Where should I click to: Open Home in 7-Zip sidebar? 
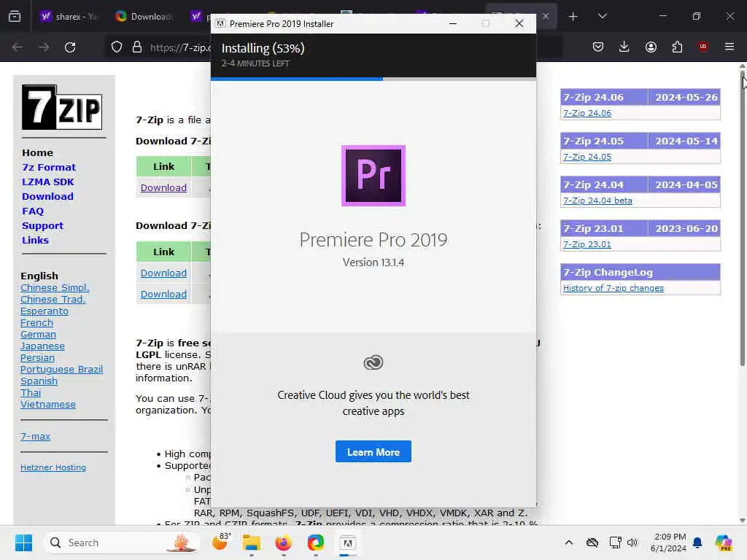tap(38, 153)
